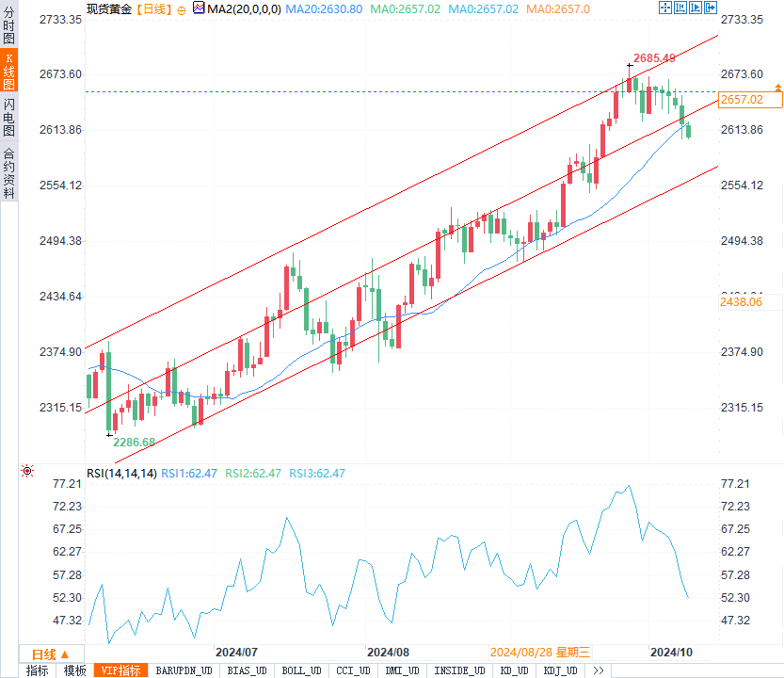
Task: Select the VIP指标 bottom tab
Action: point(120,670)
